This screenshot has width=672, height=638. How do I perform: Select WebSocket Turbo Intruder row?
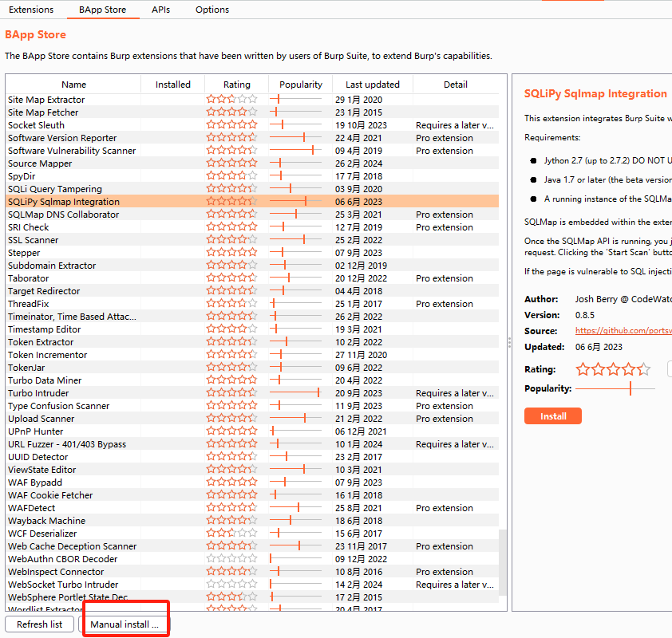[x=252, y=585]
